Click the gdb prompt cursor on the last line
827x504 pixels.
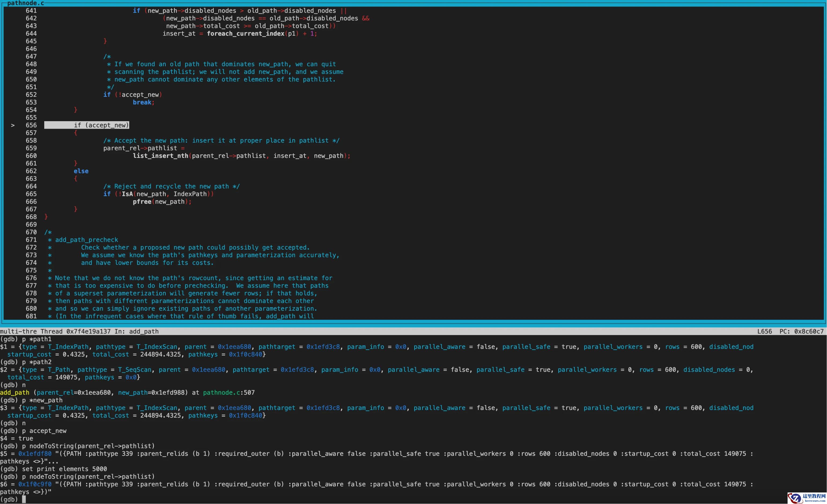[24, 499]
